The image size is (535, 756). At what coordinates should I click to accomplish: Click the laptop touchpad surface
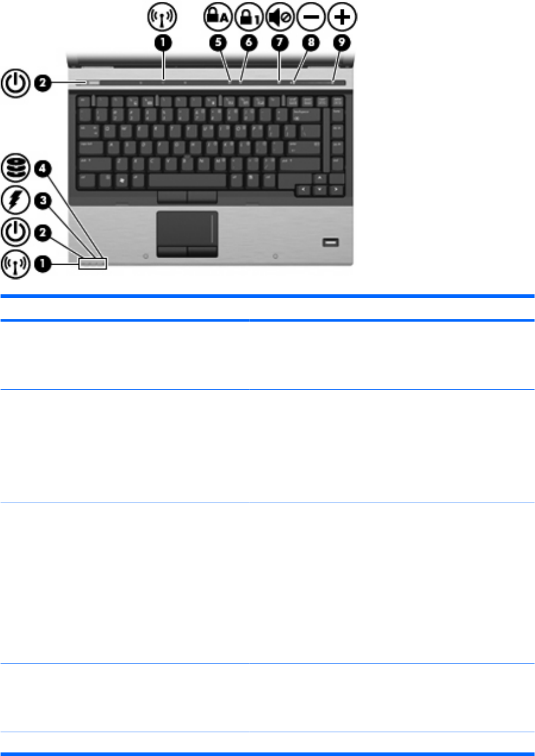(x=186, y=227)
